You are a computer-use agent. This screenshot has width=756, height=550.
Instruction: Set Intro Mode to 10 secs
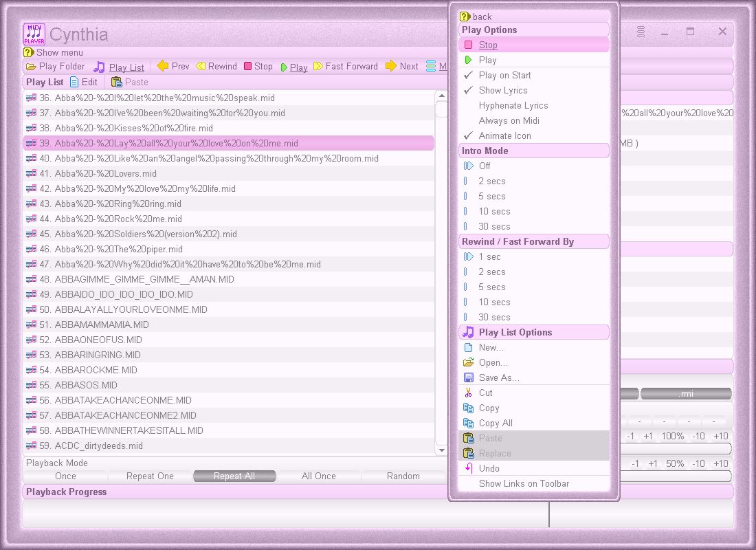(x=534, y=211)
